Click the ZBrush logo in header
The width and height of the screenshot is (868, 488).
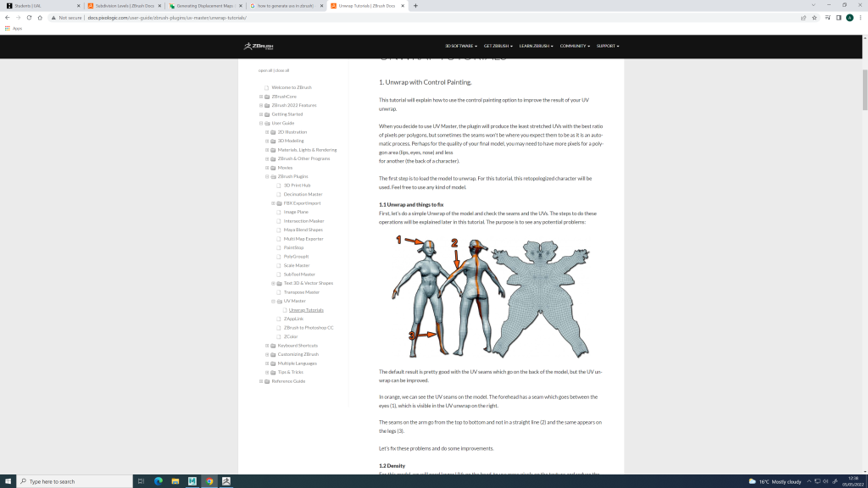(259, 46)
